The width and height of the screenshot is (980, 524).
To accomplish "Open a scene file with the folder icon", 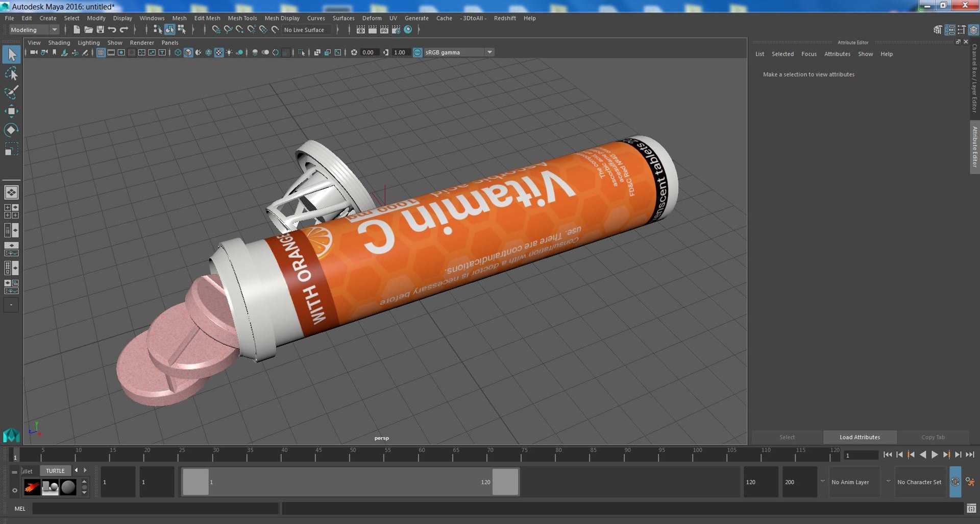I will pos(88,30).
